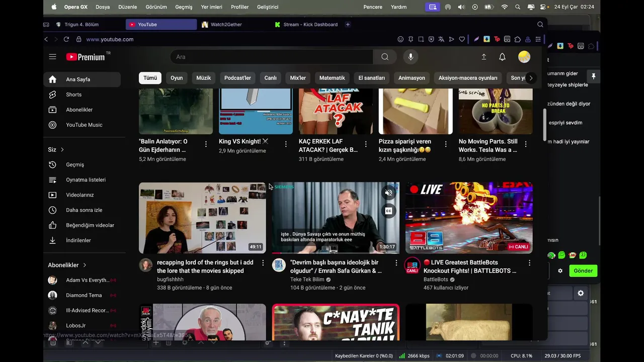Click the magnifier search button

pos(385,57)
